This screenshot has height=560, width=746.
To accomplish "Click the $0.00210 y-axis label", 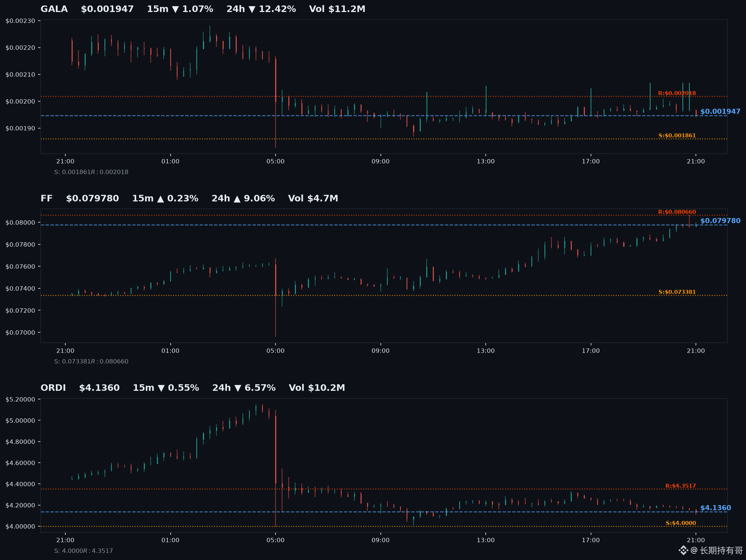I will [x=20, y=75].
